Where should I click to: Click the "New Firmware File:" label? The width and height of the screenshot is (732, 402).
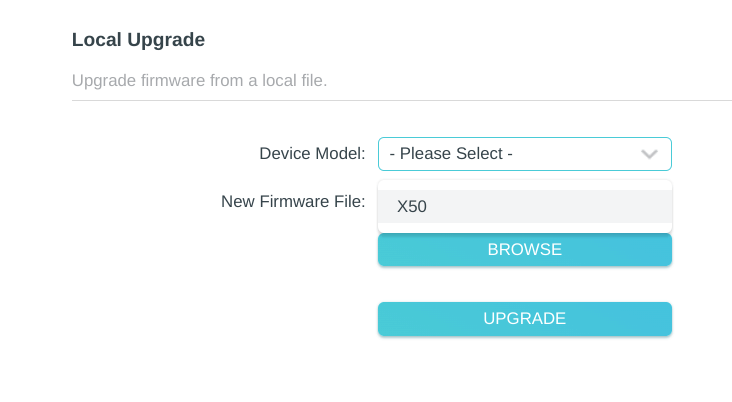point(293,202)
